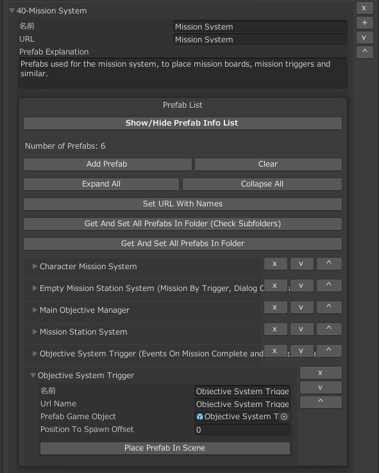Click the Prefab List heading
The width and height of the screenshot is (379, 473).
click(x=182, y=105)
